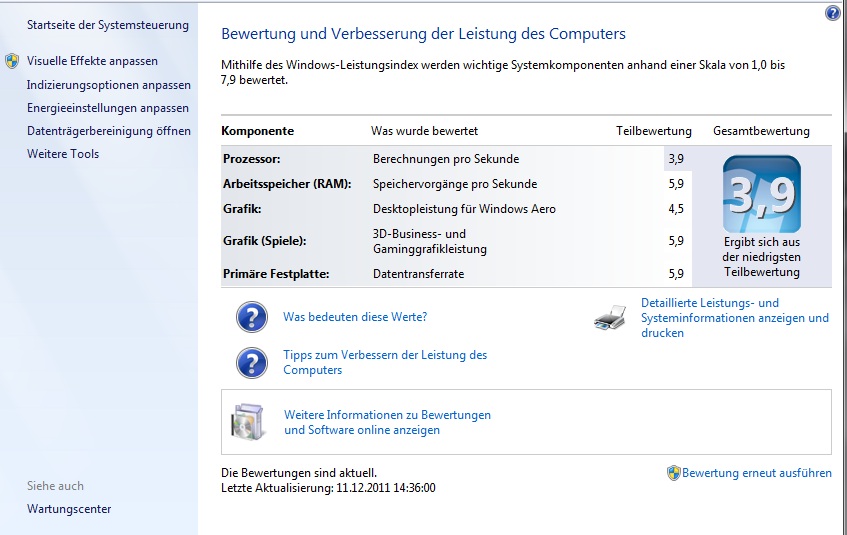Open Was bedeuten diese Werte? link
847x535 pixels.
pyautogui.click(x=355, y=317)
